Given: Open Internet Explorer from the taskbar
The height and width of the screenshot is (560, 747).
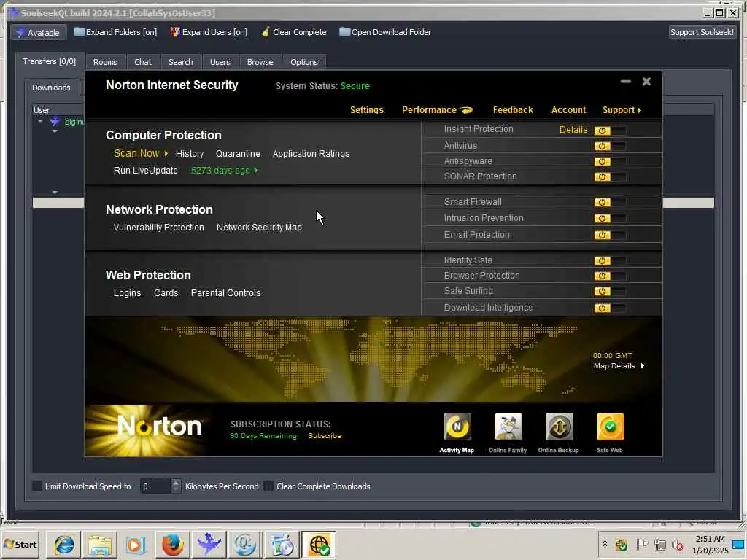Looking at the screenshot, I should point(64,545).
